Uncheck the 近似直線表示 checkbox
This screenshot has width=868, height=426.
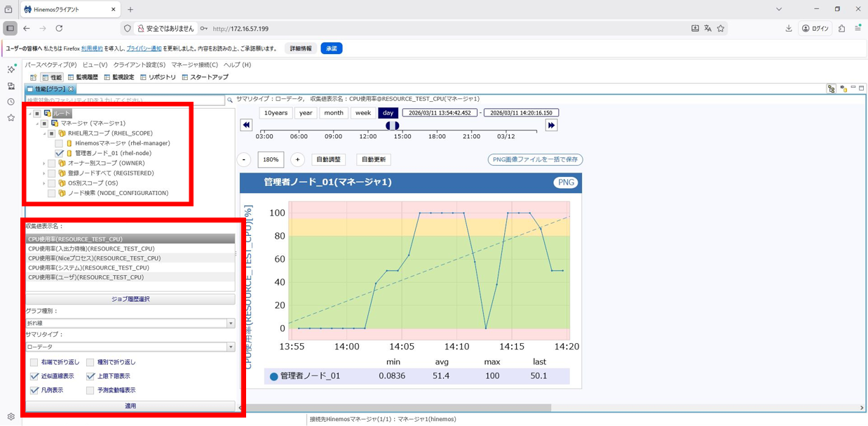[x=34, y=376]
